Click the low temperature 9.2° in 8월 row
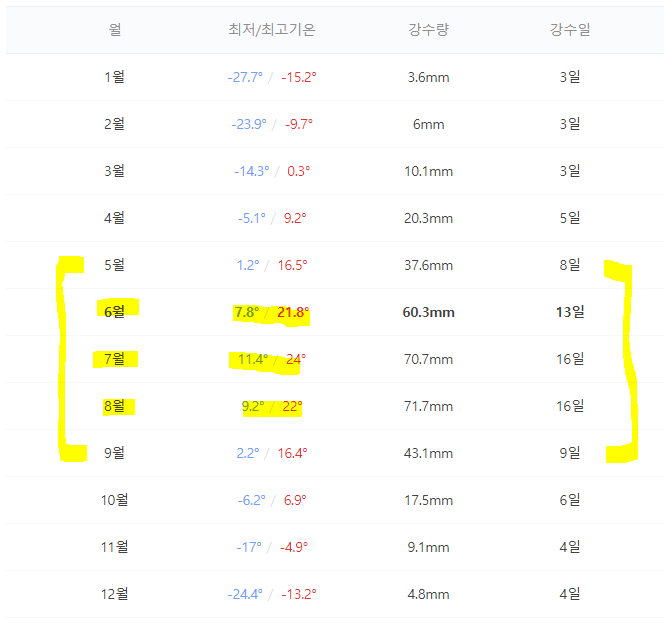672x625 pixels. pos(253,406)
